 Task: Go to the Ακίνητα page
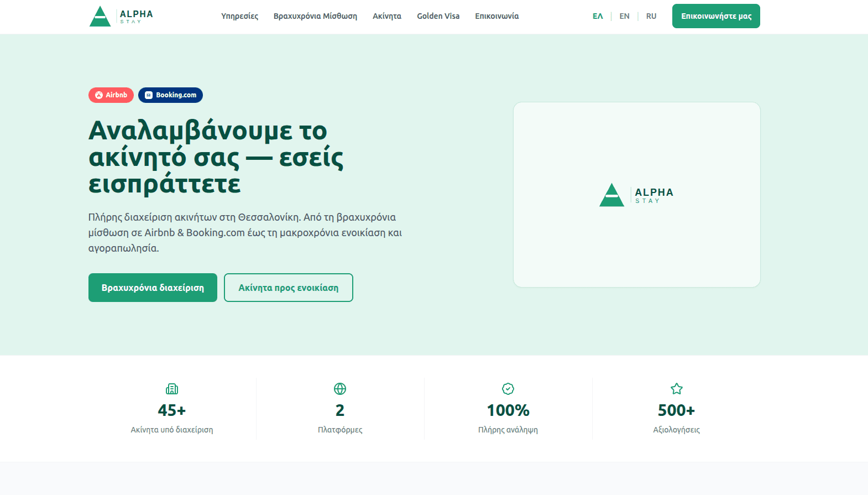point(387,16)
